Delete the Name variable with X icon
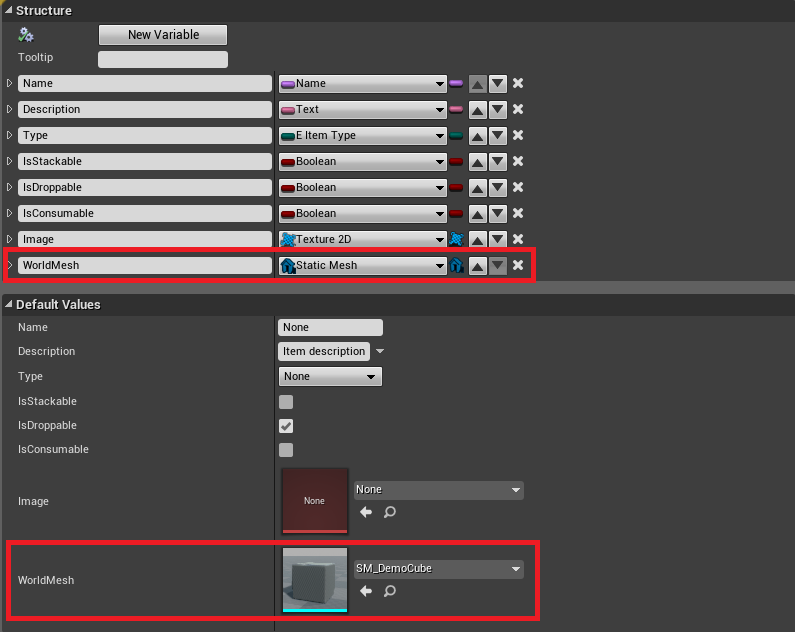 [x=518, y=84]
